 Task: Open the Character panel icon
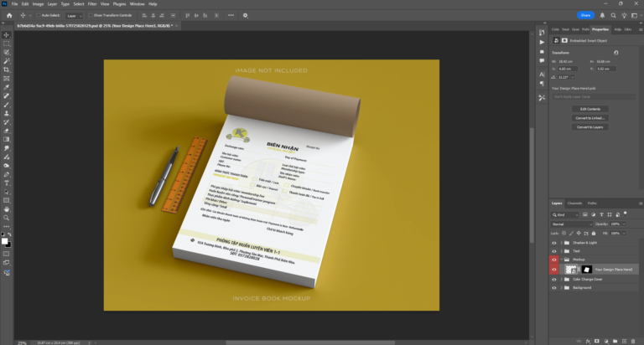(x=542, y=75)
